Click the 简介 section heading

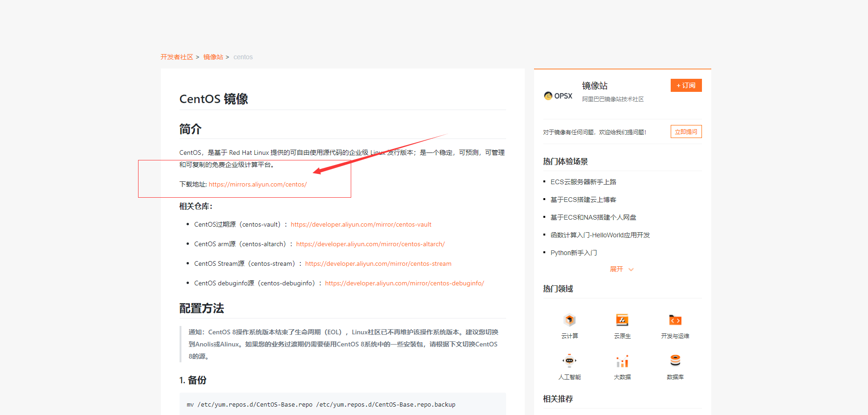click(x=190, y=129)
